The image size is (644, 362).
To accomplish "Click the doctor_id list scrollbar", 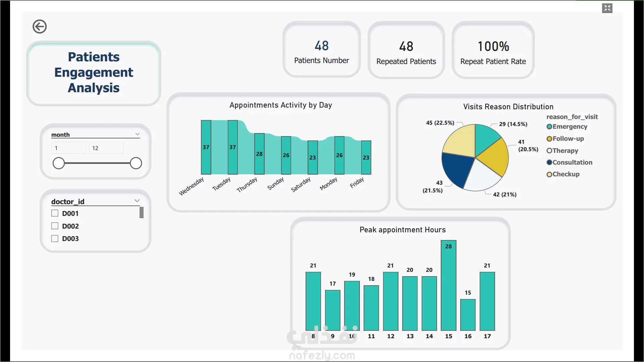I will coord(142,213).
